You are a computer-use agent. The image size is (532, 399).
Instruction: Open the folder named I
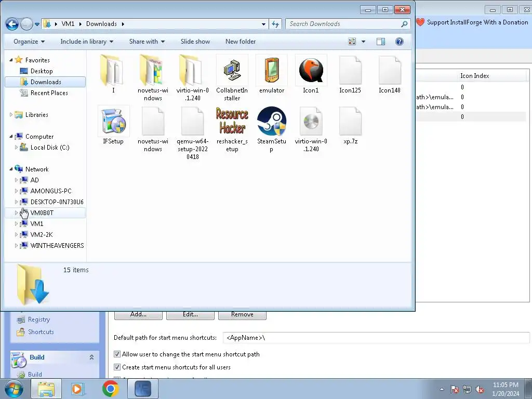pyautogui.click(x=113, y=74)
